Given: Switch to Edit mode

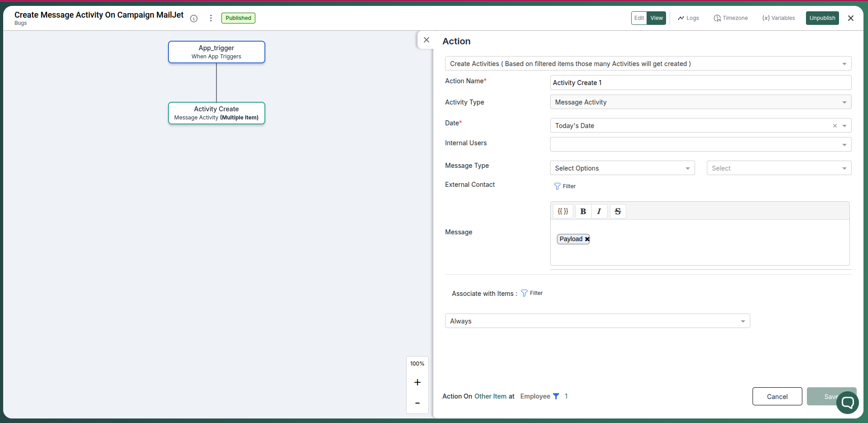Looking at the screenshot, I should (x=639, y=18).
